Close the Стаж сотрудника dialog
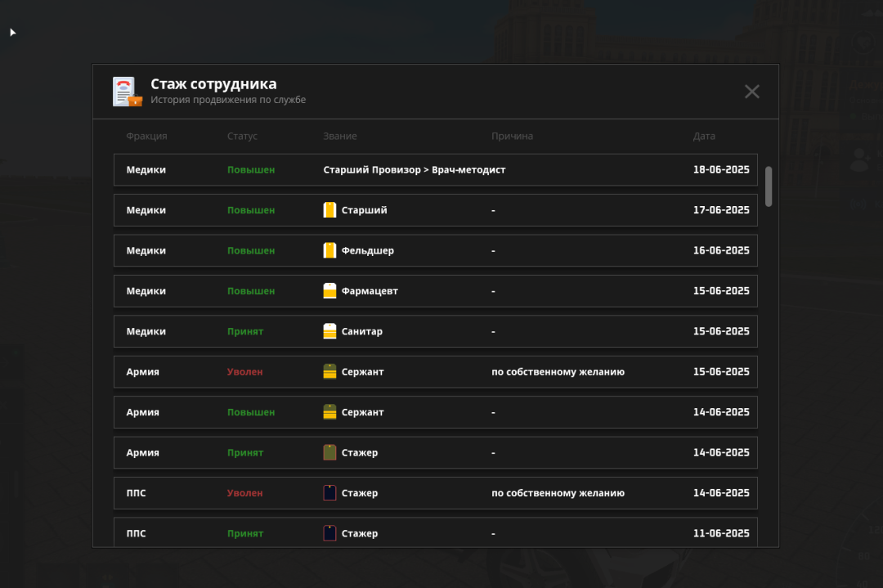 pyautogui.click(x=752, y=92)
